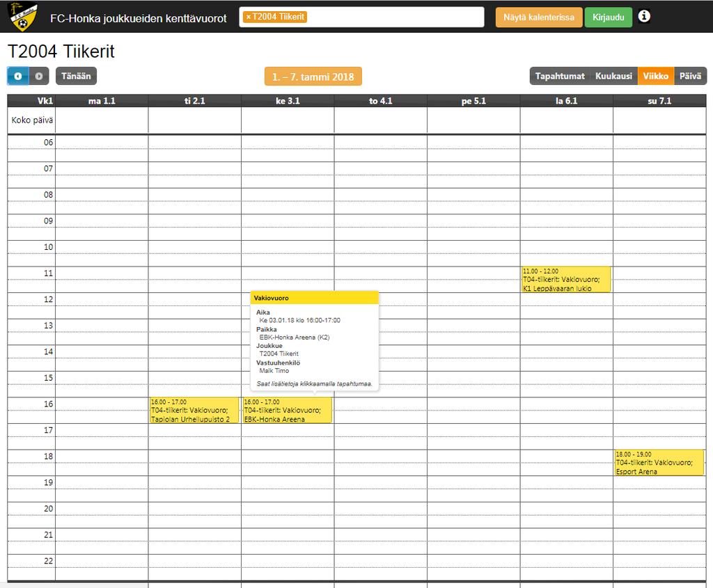
Task: Remove the T2004 Tiikerit filter tag
Action: (x=249, y=17)
